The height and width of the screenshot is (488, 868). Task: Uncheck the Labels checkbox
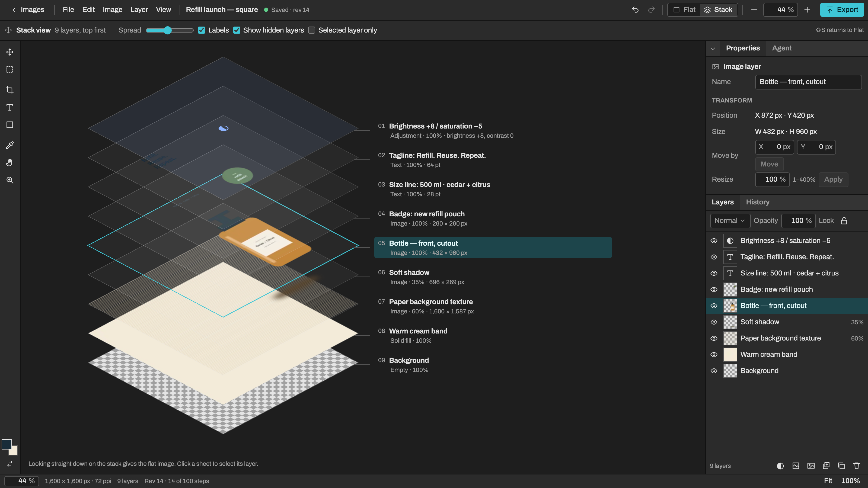click(x=202, y=30)
